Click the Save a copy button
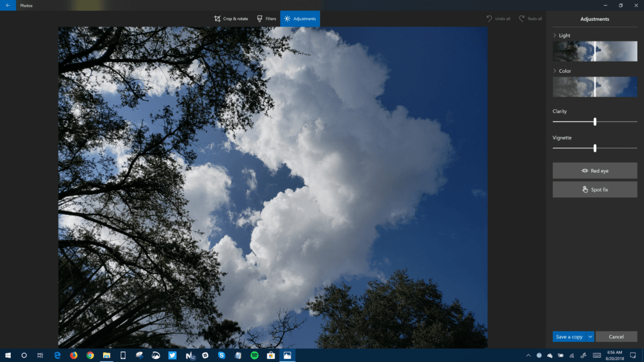The image size is (644, 362). [569, 337]
